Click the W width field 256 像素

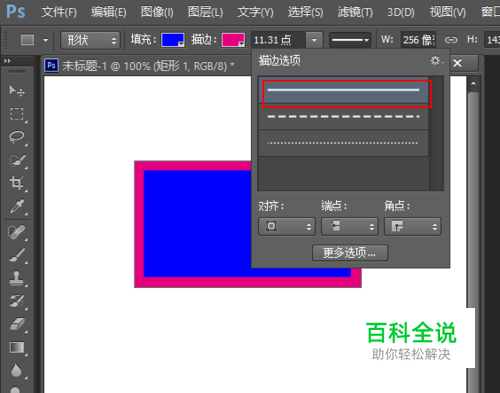418,40
